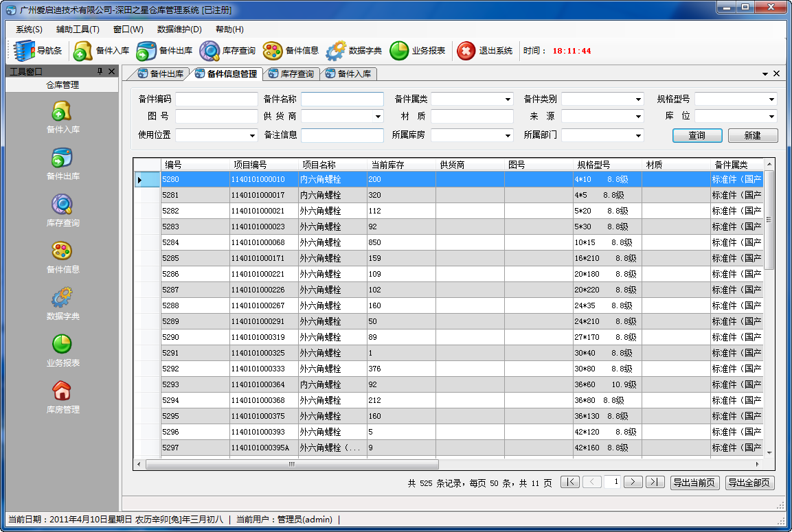Expand the 来源 dropdown
This screenshot has height=532, width=792.
(638, 117)
